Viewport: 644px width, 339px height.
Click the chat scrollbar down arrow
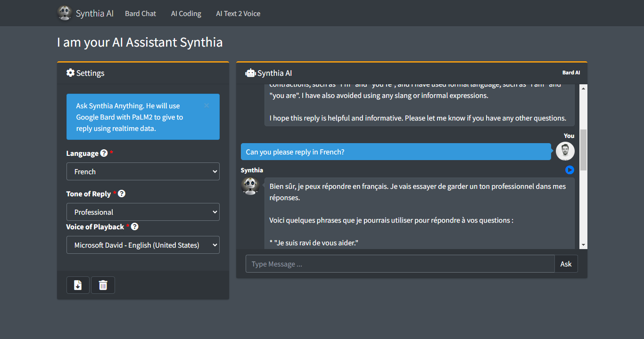(x=584, y=245)
